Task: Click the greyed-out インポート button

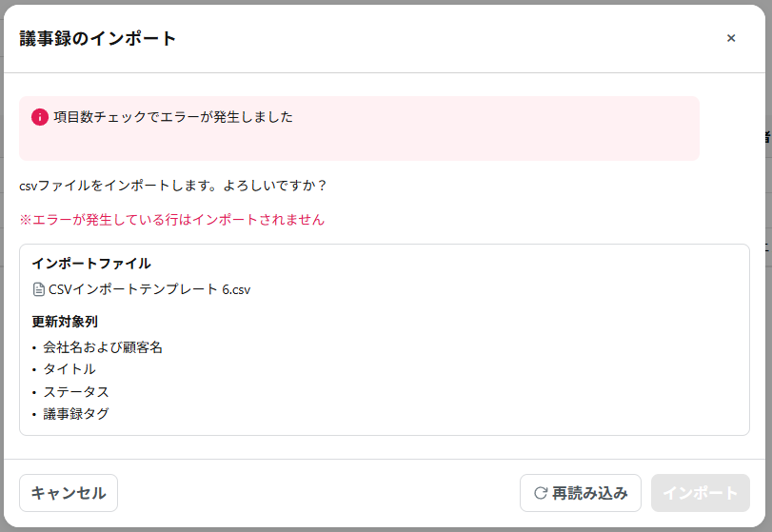Action: click(700, 493)
